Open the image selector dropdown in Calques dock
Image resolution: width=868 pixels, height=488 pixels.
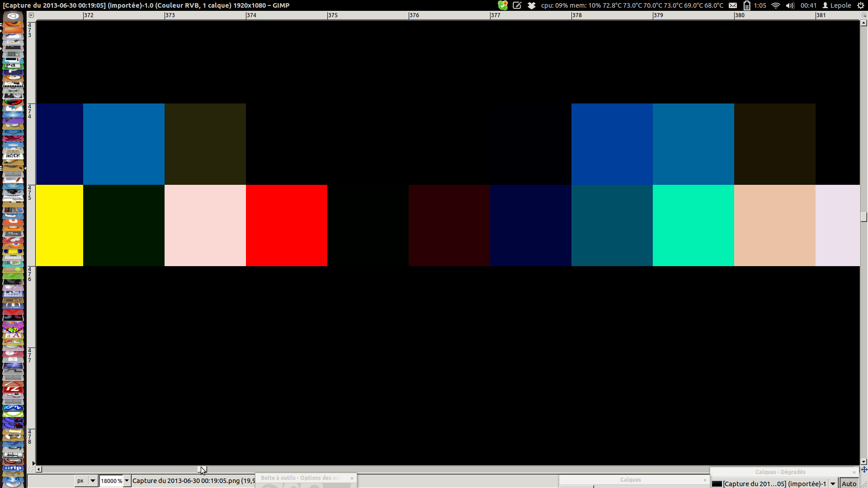pos(832,484)
